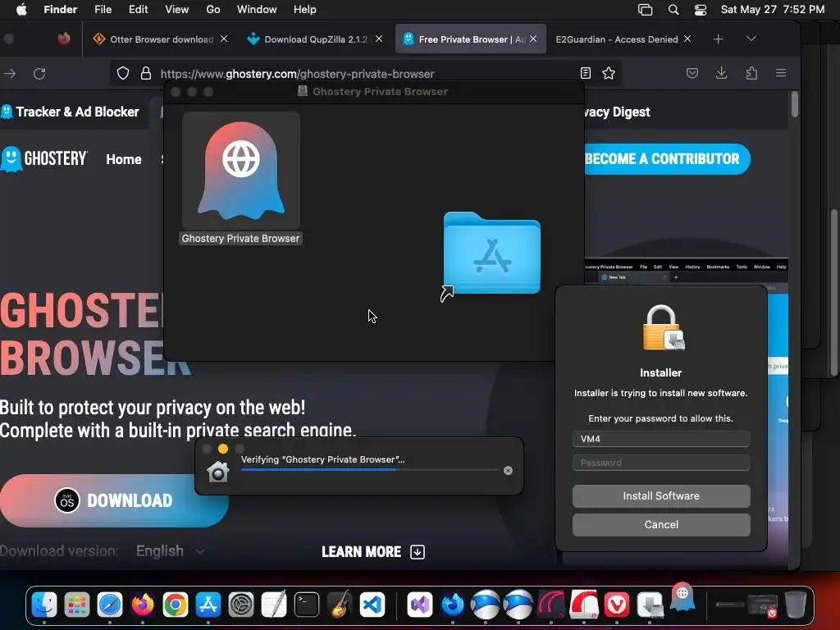Toggle Firefox reader view
Viewport: 840px width, 630px height.
coord(586,73)
